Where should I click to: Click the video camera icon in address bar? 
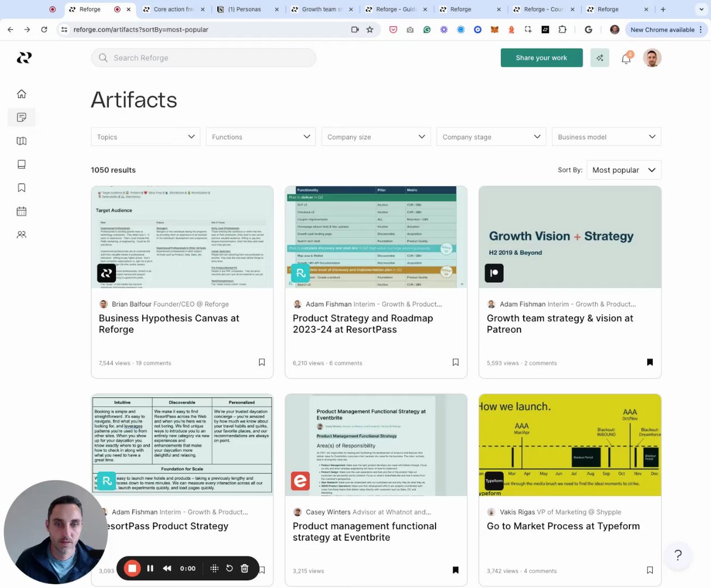pos(355,29)
